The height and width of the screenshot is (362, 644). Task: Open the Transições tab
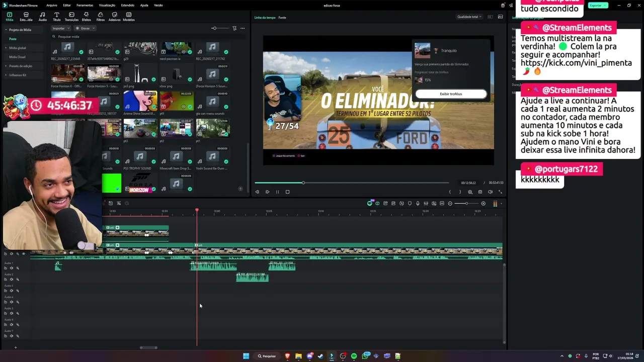click(x=71, y=17)
